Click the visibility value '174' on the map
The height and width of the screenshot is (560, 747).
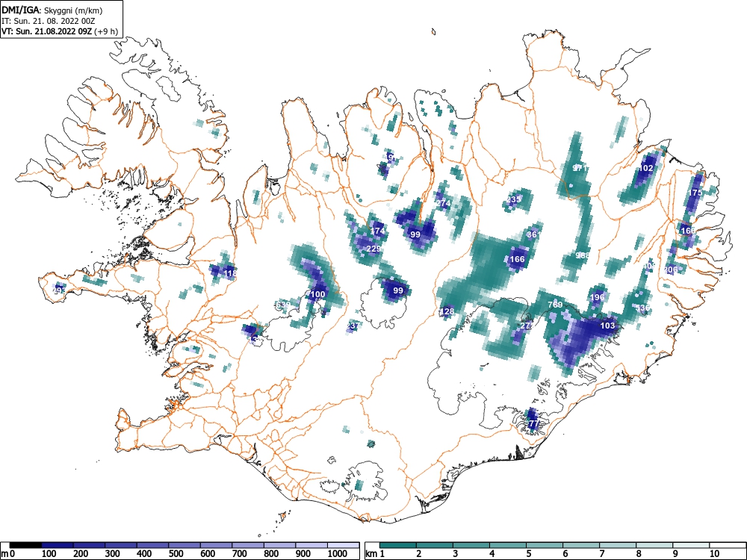[x=377, y=231]
